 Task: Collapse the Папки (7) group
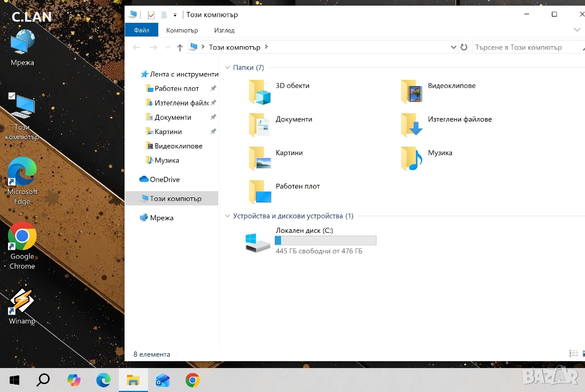coord(227,68)
